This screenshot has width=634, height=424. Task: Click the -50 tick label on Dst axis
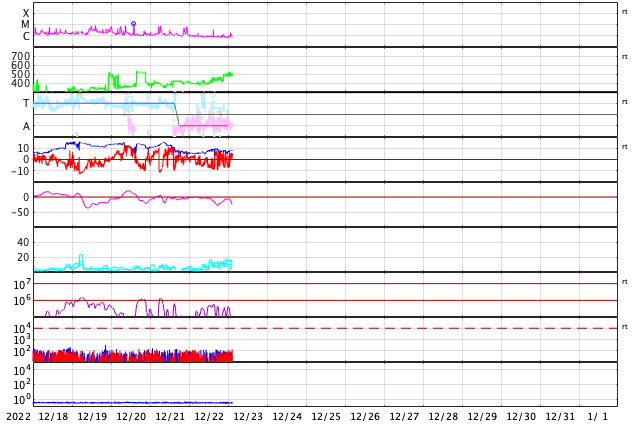click(x=20, y=212)
